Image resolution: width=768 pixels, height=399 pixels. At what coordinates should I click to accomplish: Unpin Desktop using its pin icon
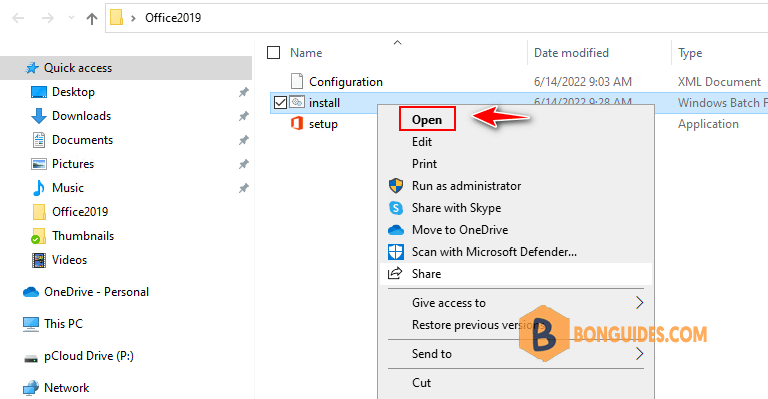click(x=243, y=92)
